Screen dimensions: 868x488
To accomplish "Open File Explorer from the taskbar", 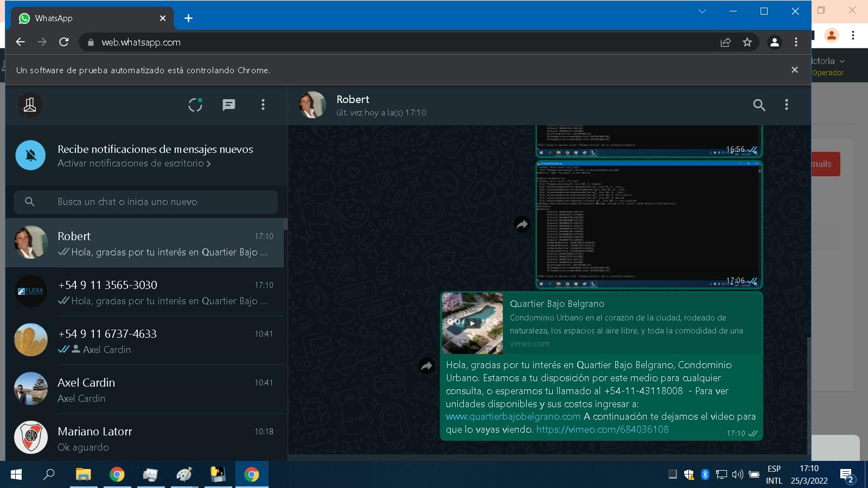I will (83, 474).
